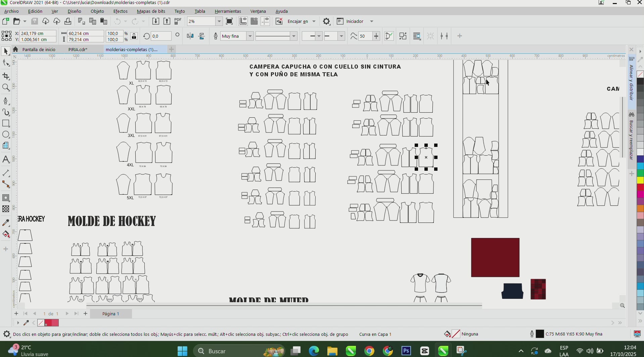Select the Eyedropper tool
644x357 pixels.
[6, 223]
